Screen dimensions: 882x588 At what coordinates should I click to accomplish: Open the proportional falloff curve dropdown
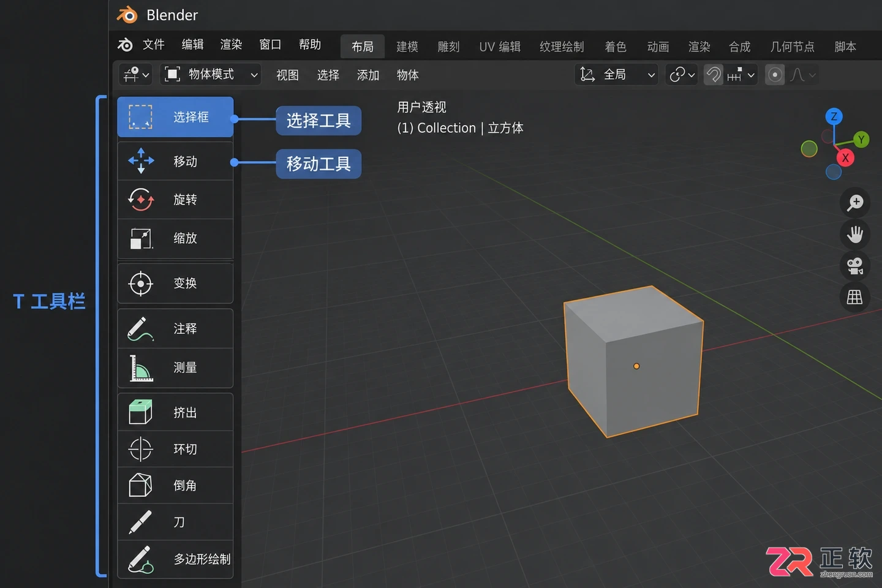[802, 75]
